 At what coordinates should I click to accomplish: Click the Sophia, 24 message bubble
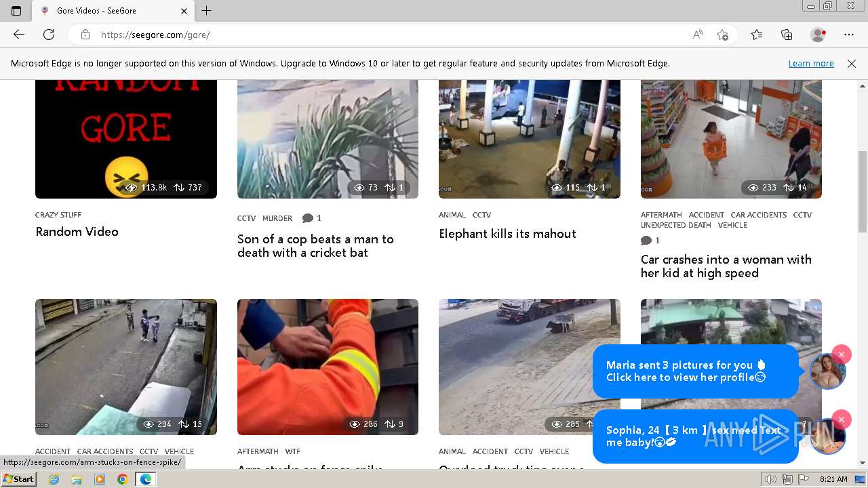click(x=695, y=436)
